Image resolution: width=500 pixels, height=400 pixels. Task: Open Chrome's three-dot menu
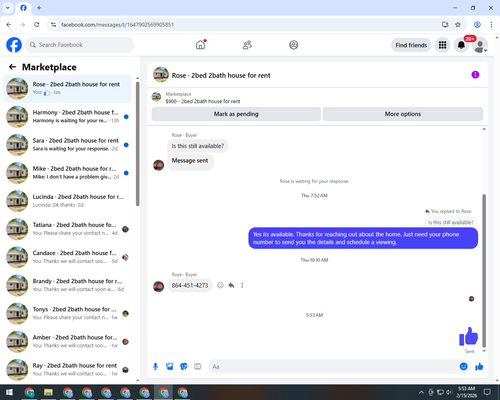pos(491,24)
